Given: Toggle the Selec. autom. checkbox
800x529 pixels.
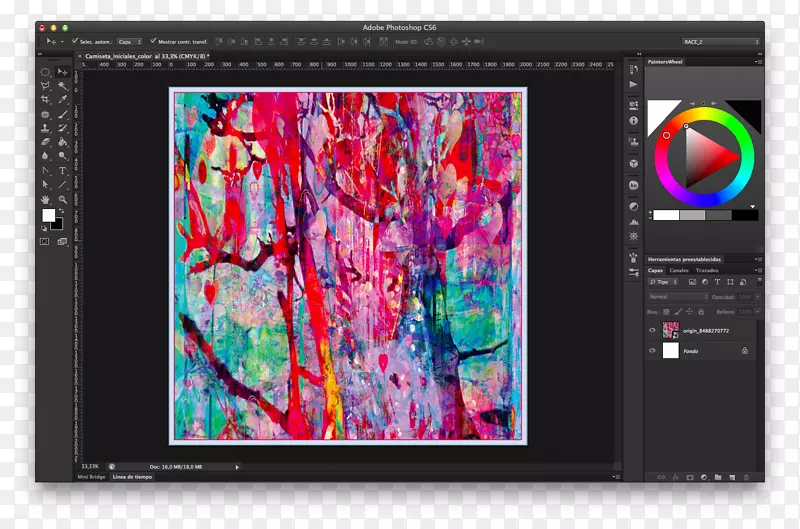Looking at the screenshot, I should click(x=75, y=41).
